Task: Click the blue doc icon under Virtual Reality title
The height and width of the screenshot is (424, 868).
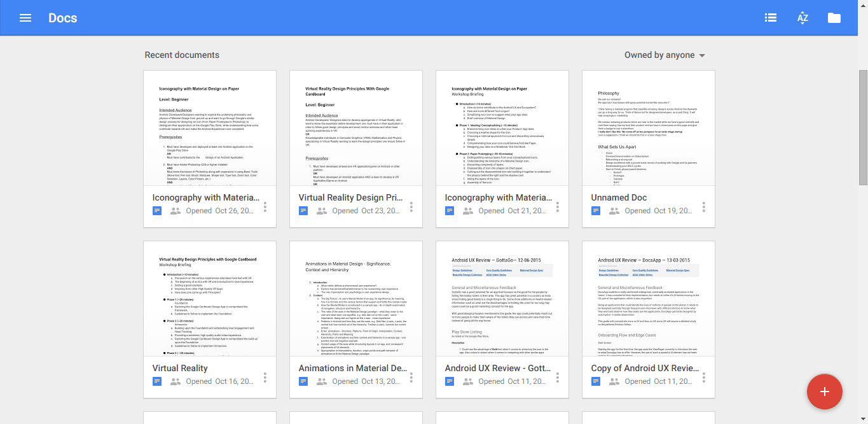Action: pos(157,381)
